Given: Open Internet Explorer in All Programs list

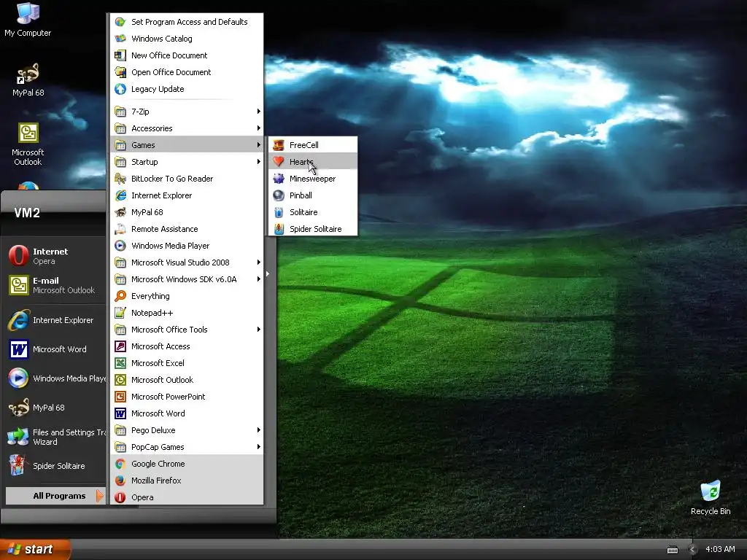Looking at the screenshot, I should click(187, 195).
